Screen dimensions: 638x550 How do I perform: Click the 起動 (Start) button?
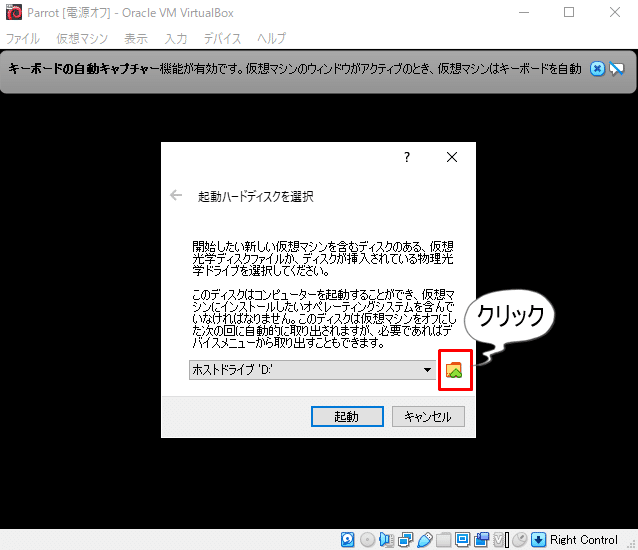[347, 417]
